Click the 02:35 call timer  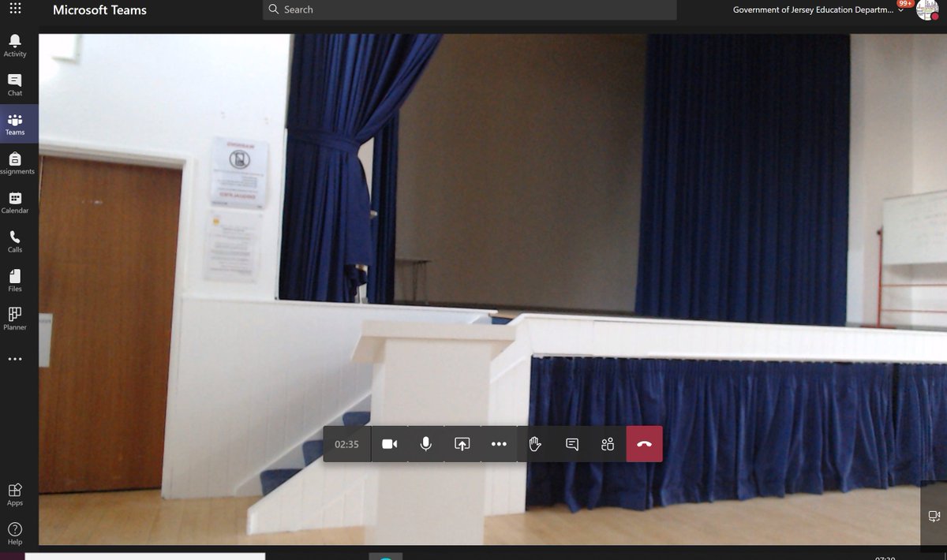[346, 444]
